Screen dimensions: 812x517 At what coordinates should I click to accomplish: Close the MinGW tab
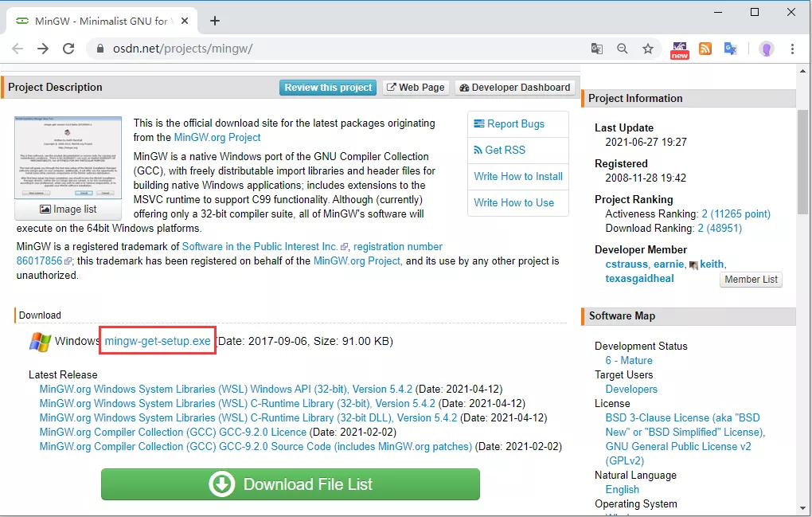click(x=185, y=22)
